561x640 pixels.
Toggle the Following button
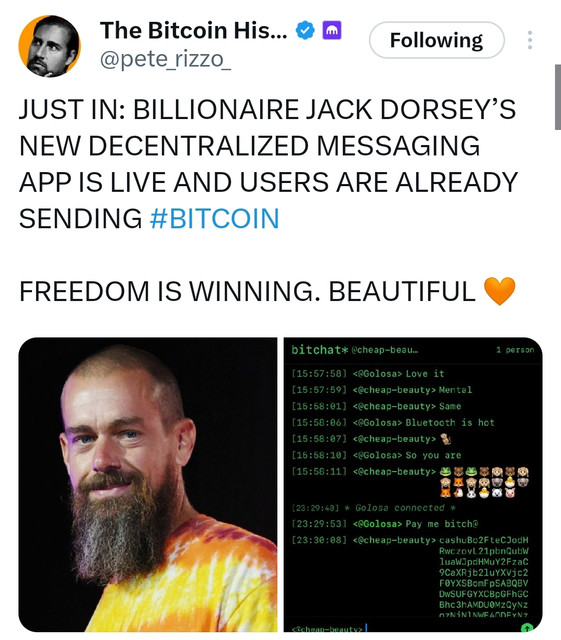pyautogui.click(x=436, y=40)
